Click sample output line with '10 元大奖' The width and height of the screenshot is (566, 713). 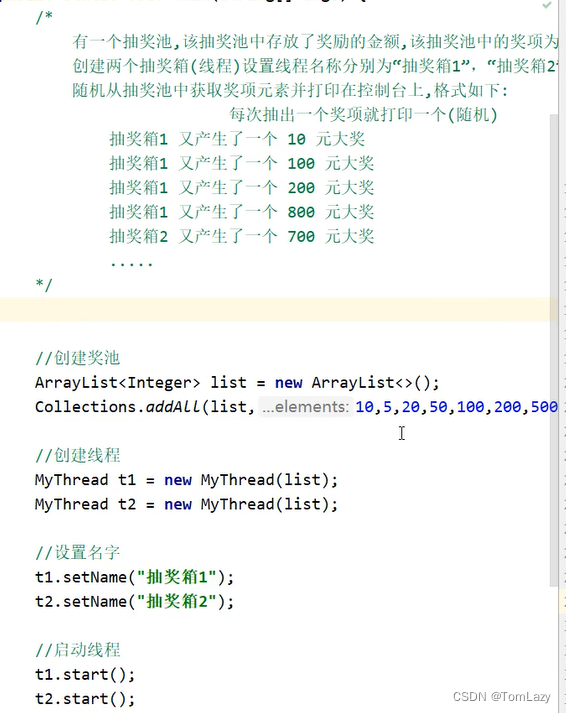coord(237,139)
